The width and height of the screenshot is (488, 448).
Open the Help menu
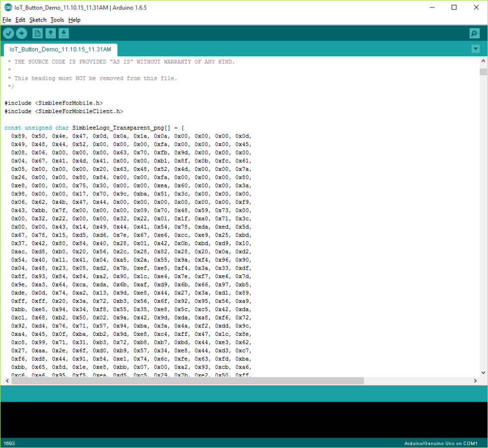(74, 20)
